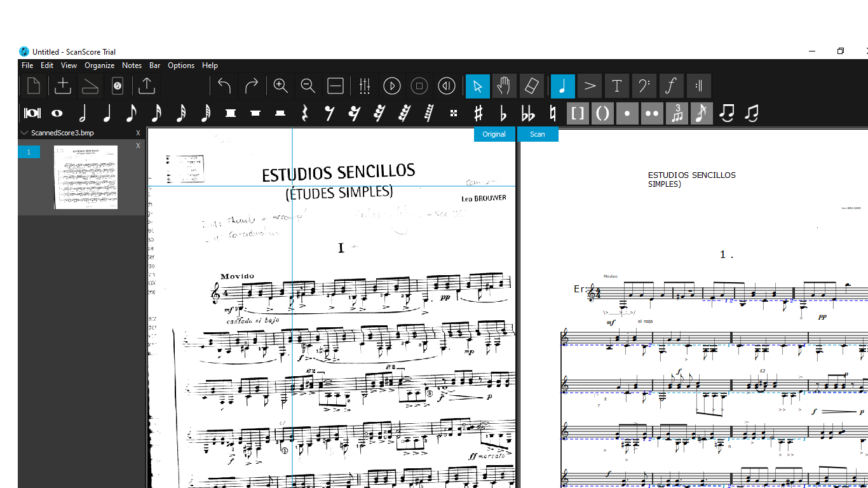Image resolution: width=868 pixels, height=488 pixels.
Task: Select the half rest
Action: pos(280,113)
